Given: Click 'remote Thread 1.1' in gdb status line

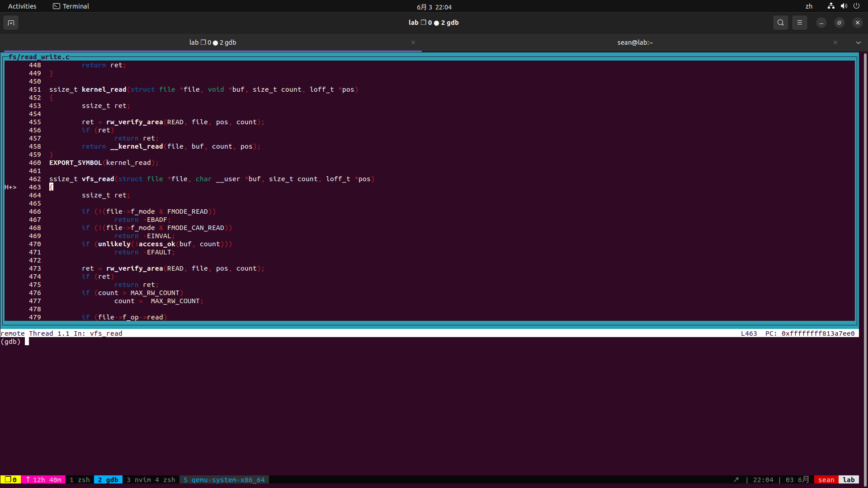Looking at the screenshot, I should (x=35, y=333).
